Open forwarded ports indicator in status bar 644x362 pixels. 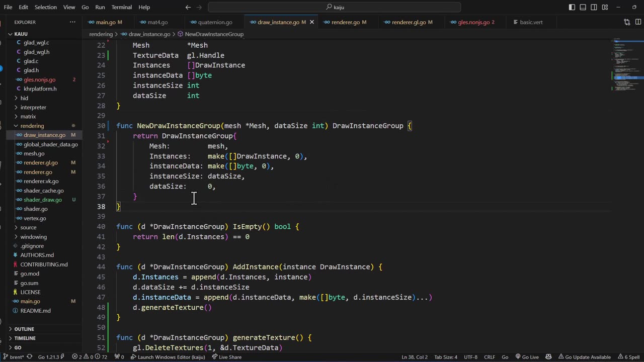coord(119,357)
